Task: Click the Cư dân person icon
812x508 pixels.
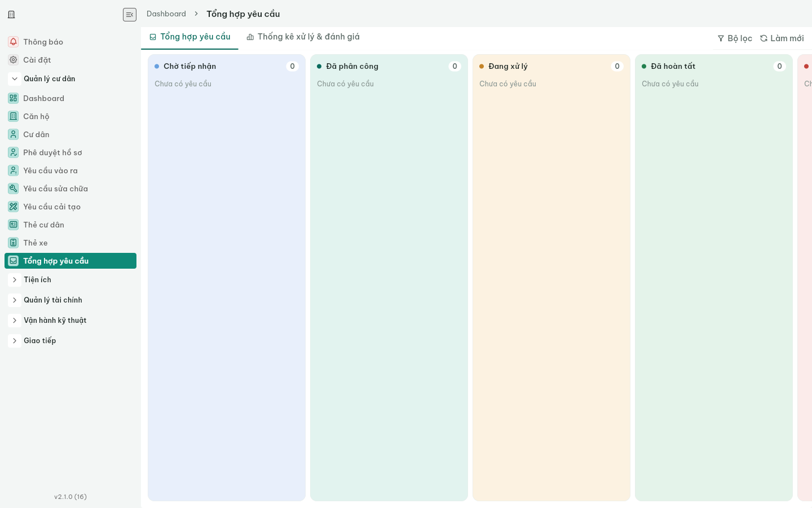Action: pos(14,134)
